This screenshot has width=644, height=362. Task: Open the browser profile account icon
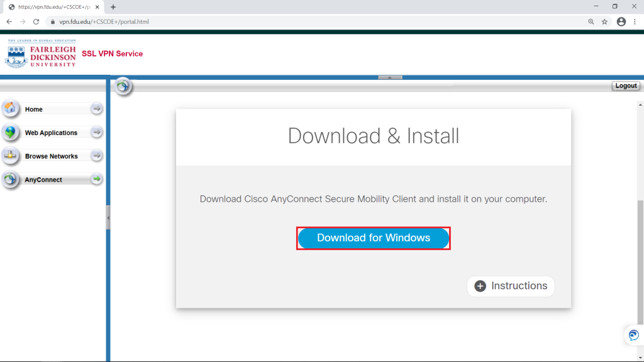[x=621, y=22]
